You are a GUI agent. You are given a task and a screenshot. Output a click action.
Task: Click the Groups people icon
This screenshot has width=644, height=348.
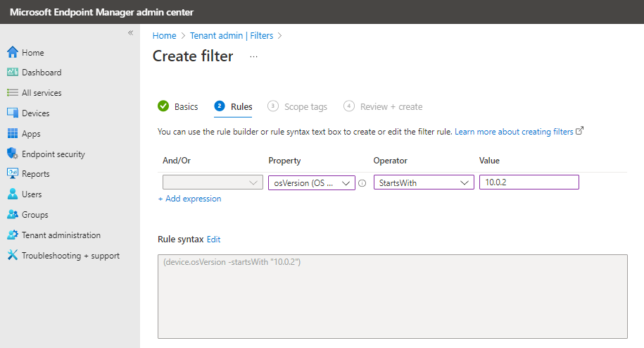13,214
